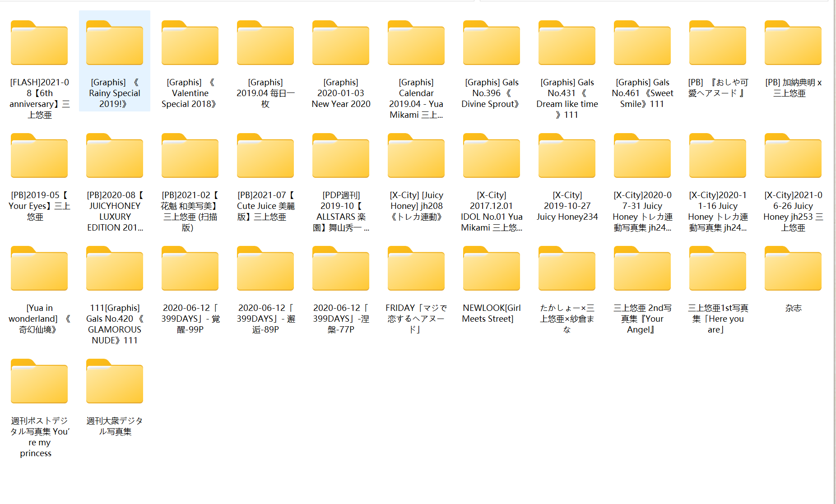Select the [X-City] [Juicy Honey] jh208 folder icon
Screen dimensions: 836x504
click(x=416, y=156)
